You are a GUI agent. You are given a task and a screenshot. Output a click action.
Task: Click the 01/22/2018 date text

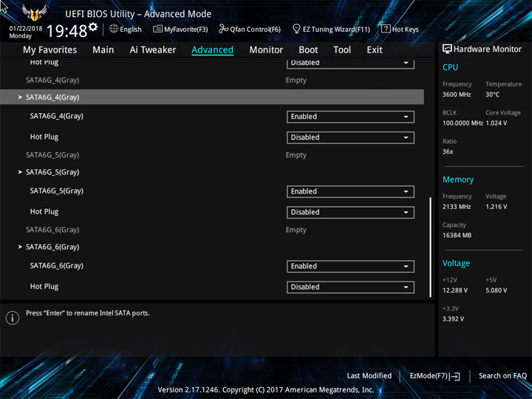26,29
